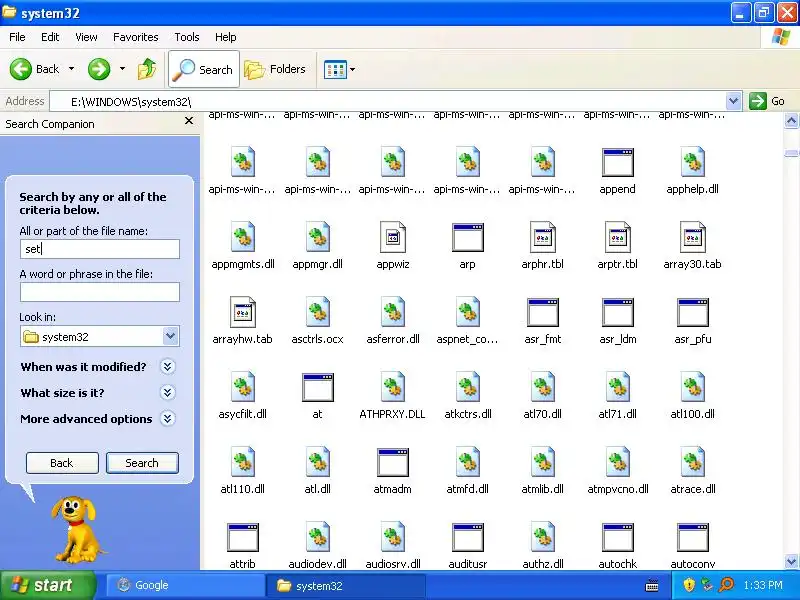Click the Back button in Search Companion
Viewport: 800px width, 600px height.
62,463
